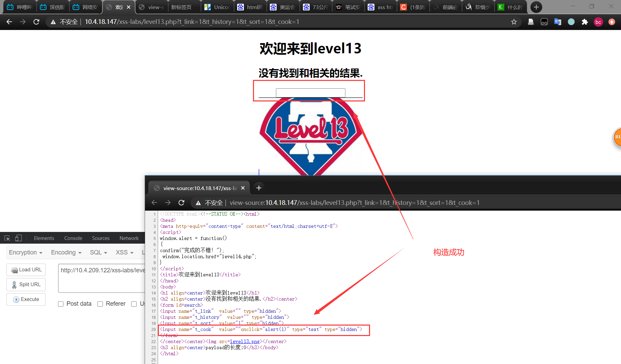Click the bc profile avatar
Image resolution: width=621 pixels, height=364 pixels.
598,22
